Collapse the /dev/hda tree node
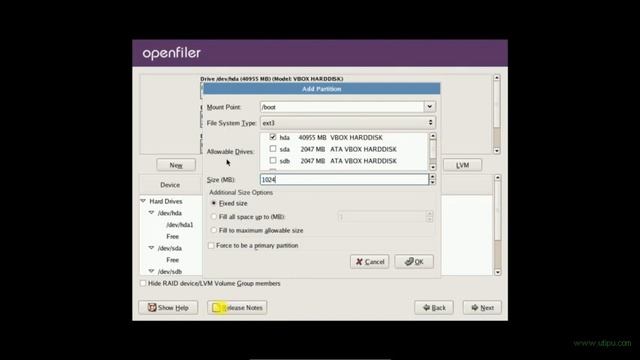Image resolution: width=640 pixels, height=360 pixels. click(151, 213)
